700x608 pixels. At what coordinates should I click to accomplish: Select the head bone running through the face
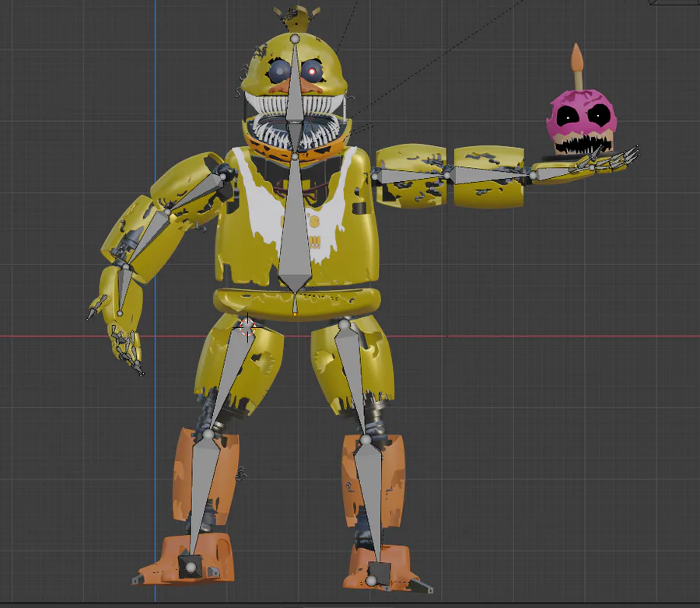pos(294,85)
